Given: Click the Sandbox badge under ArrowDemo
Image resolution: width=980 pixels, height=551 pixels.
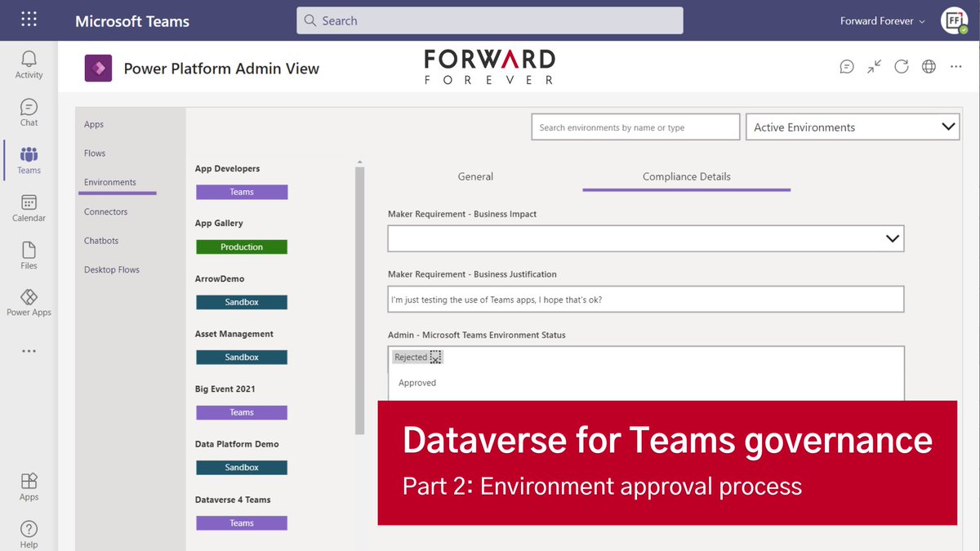Looking at the screenshot, I should pos(242,302).
